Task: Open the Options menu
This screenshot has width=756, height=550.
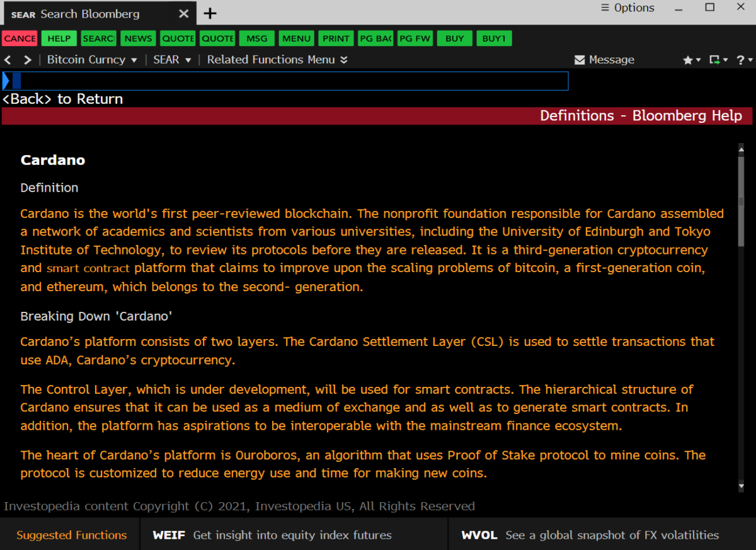Action: (x=627, y=8)
